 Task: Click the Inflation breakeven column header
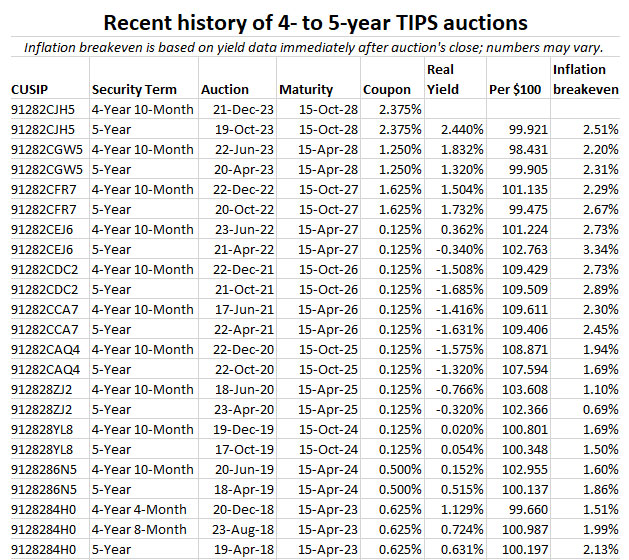585,79
